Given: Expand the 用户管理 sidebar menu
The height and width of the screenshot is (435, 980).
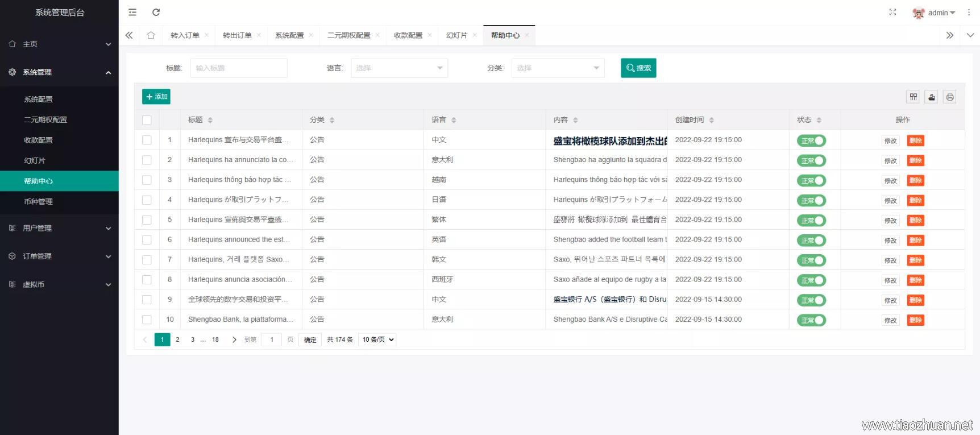Looking at the screenshot, I should (59, 228).
